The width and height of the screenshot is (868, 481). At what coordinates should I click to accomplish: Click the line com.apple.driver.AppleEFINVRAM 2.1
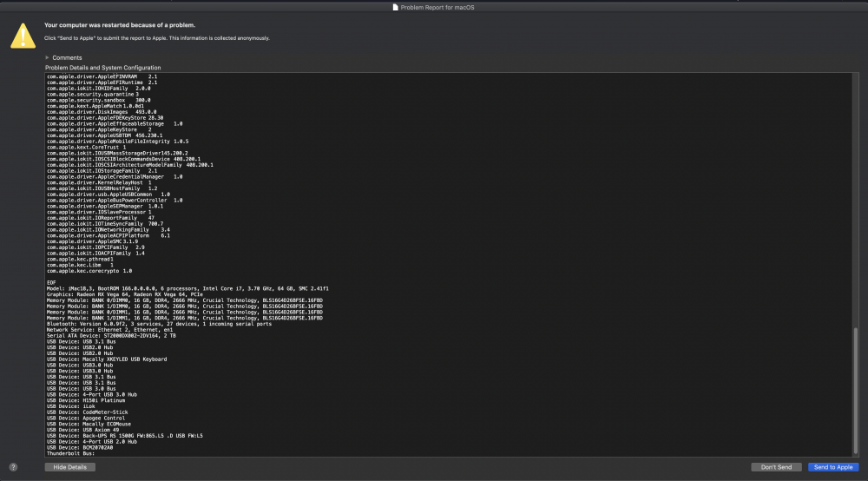coord(102,77)
